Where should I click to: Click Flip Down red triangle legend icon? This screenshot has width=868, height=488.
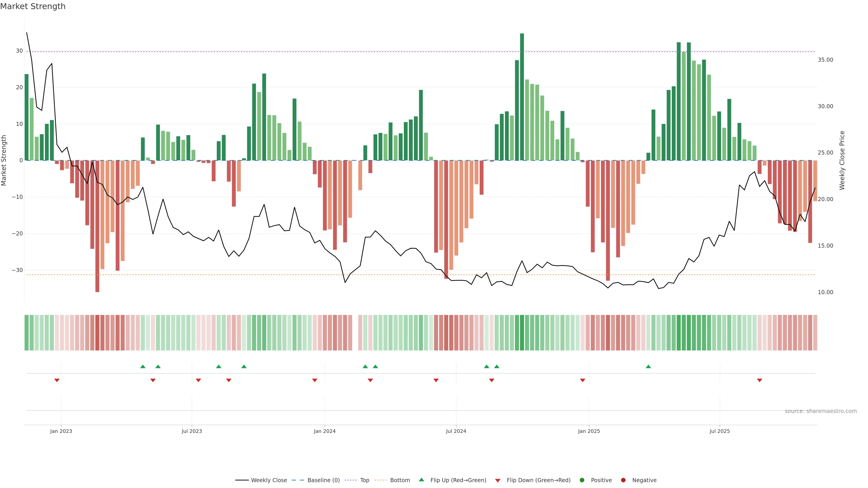pyautogui.click(x=498, y=480)
